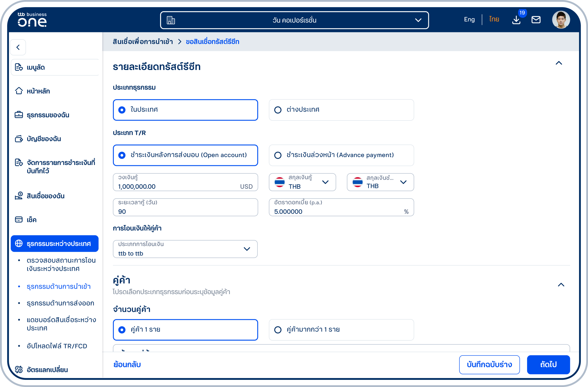Image resolution: width=588 pixels, height=387 pixels.
Task: Open เช็ค cheque icon menu
Action: 19,220
